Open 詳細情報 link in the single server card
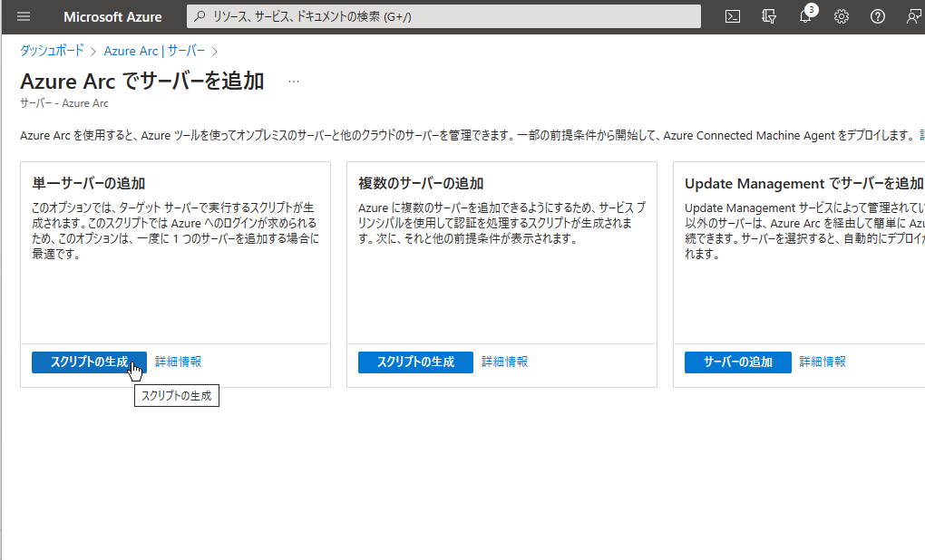 tap(179, 362)
